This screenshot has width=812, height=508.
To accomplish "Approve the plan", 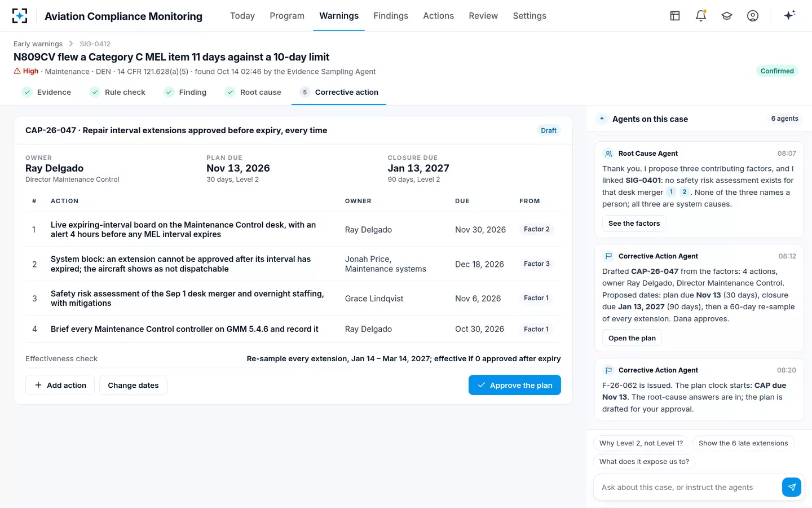I will [515, 385].
